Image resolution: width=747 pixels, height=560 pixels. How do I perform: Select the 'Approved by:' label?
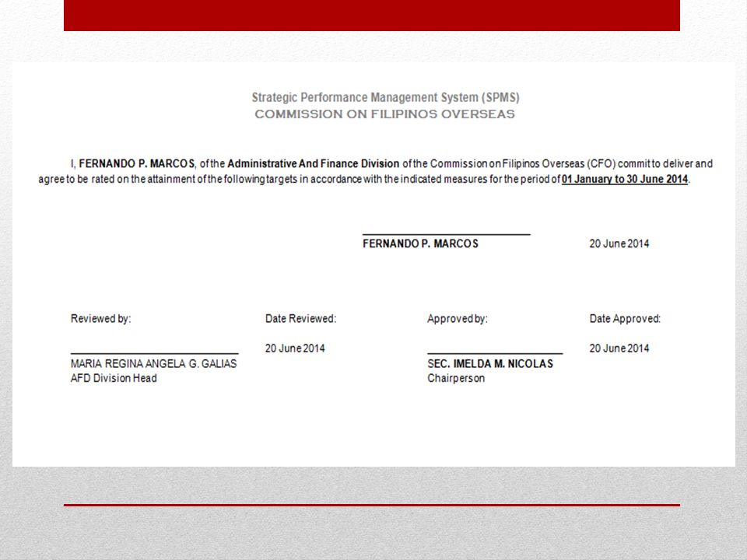(458, 319)
